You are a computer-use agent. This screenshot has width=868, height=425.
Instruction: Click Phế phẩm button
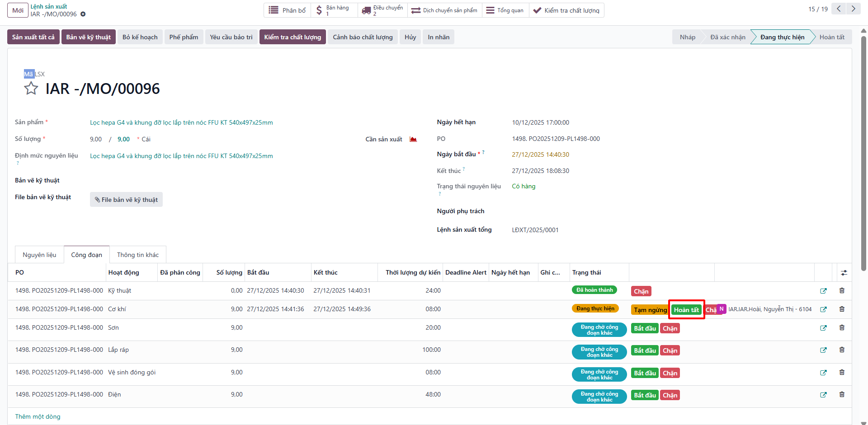[x=184, y=37]
